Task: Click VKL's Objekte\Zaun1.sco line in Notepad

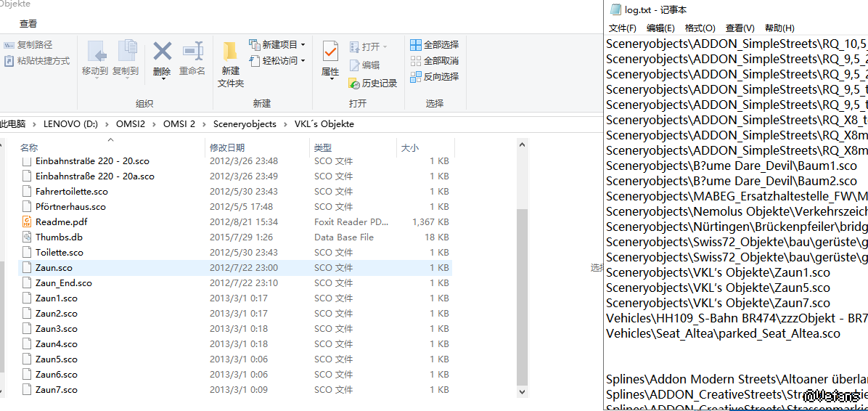Action: [718, 272]
